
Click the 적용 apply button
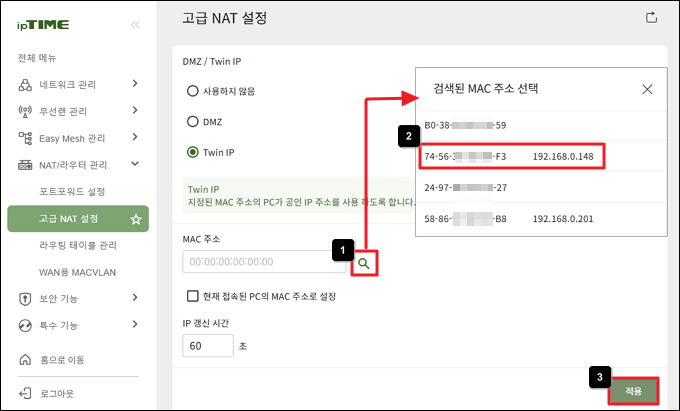click(633, 391)
